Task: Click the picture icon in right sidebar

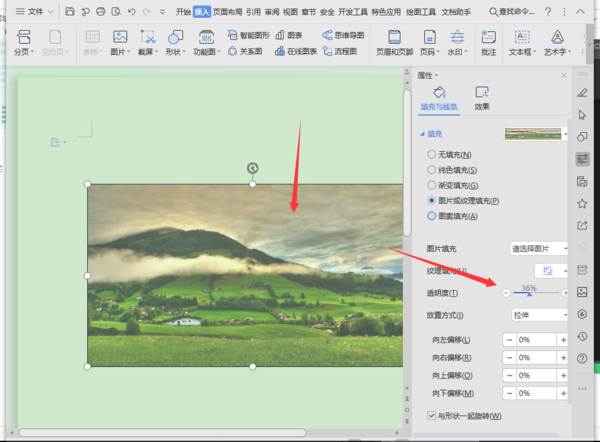Action: pyautogui.click(x=582, y=292)
